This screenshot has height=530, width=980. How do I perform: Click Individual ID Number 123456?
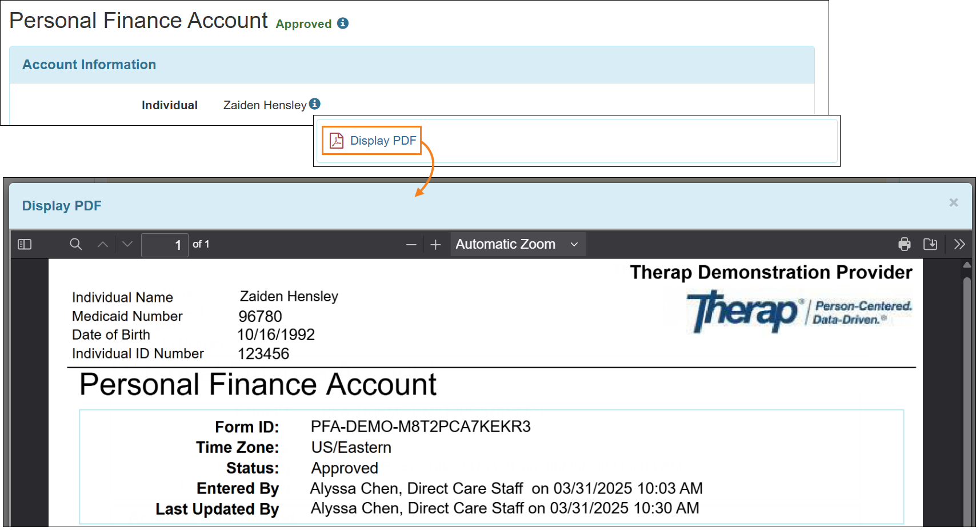click(x=263, y=353)
